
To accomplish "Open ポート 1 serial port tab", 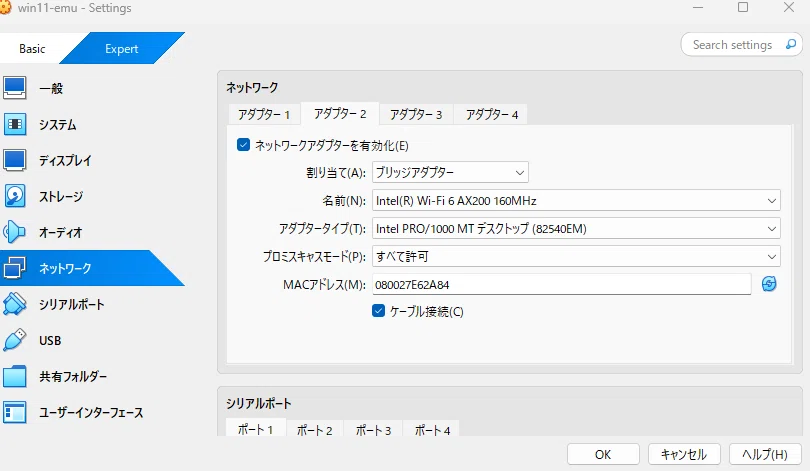I will 256,429.
